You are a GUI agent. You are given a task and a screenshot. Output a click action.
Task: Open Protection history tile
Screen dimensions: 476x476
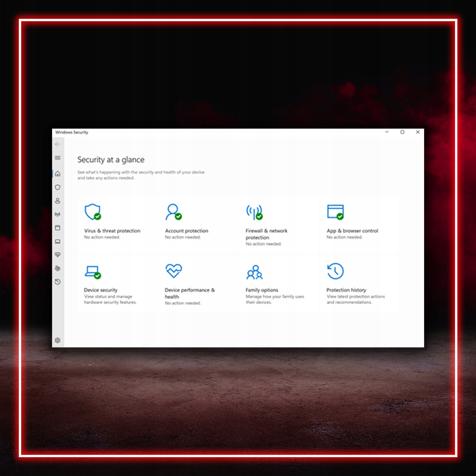point(346,290)
